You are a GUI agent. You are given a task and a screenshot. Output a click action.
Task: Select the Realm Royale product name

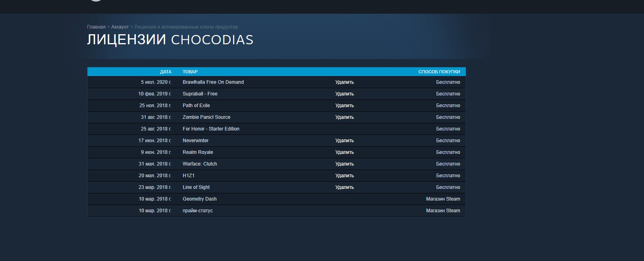click(x=198, y=152)
